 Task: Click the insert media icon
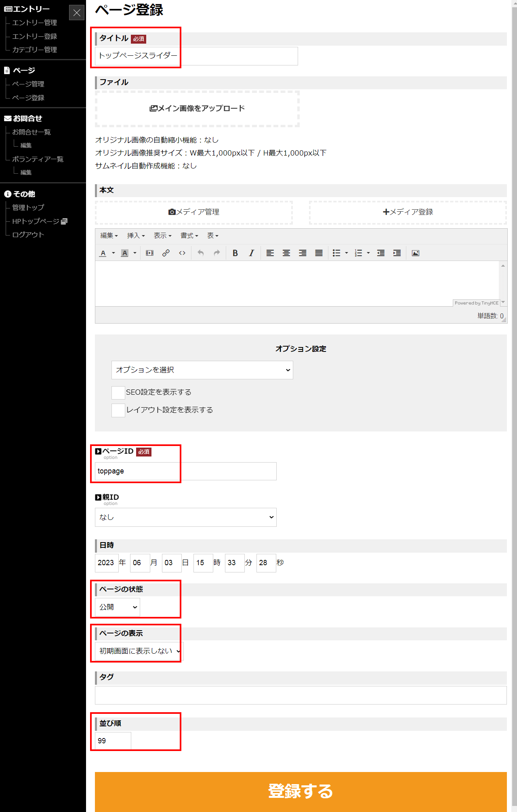tap(149, 253)
